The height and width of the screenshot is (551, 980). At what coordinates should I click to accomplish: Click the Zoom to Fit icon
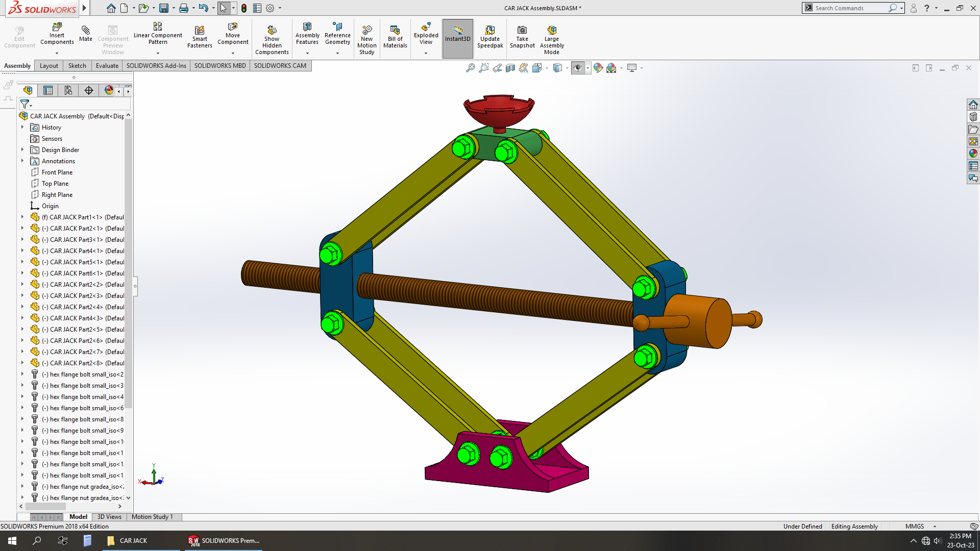(x=470, y=68)
